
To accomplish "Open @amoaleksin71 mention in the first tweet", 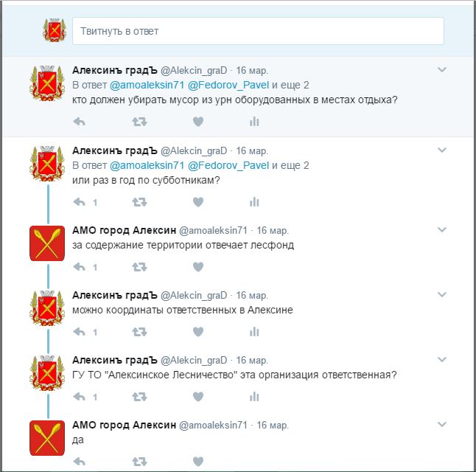I will click(147, 85).
